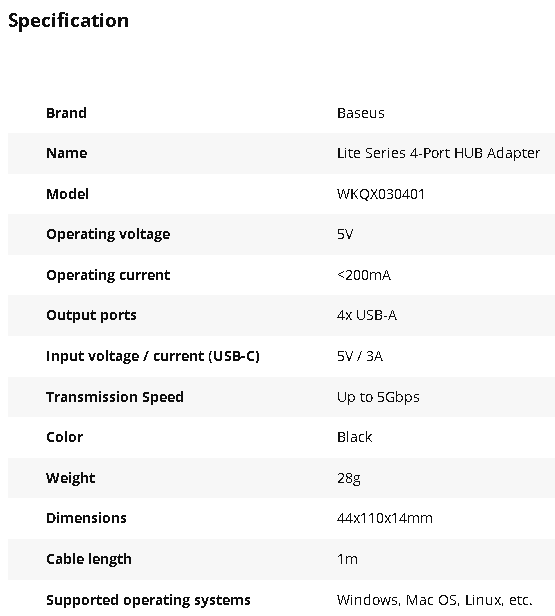Select the Name row label
This screenshot has width=555, height=616.
(x=67, y=153)
